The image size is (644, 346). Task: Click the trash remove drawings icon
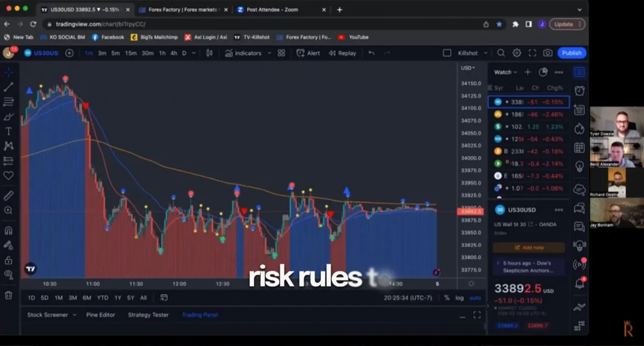pyautogui.click(x=9, y=295)
